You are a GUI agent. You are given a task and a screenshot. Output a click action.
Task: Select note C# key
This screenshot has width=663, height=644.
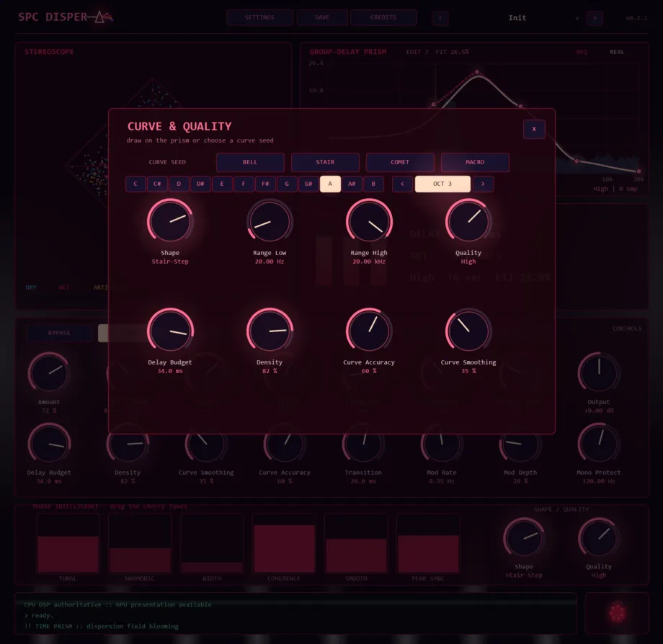[x=157, y=184]
